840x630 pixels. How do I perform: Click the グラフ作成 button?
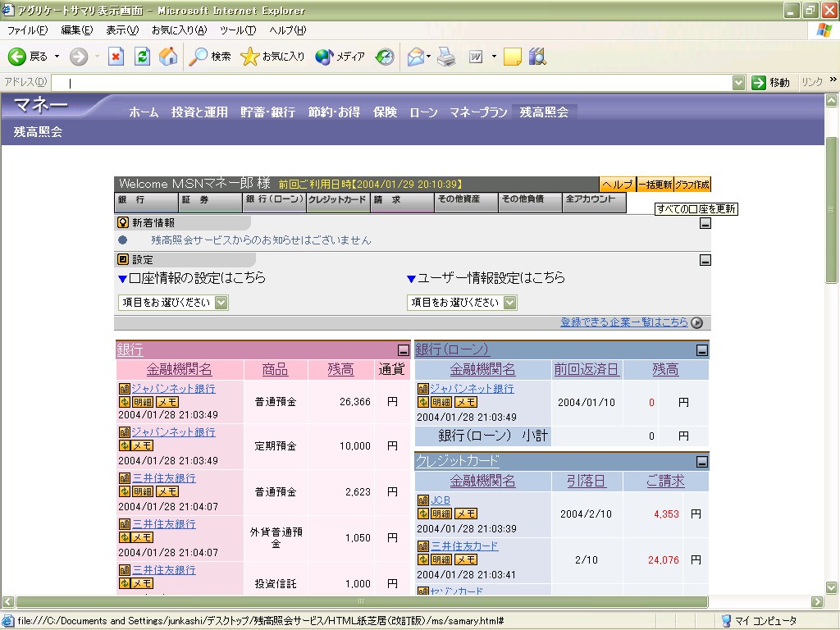tap(692, 185)
